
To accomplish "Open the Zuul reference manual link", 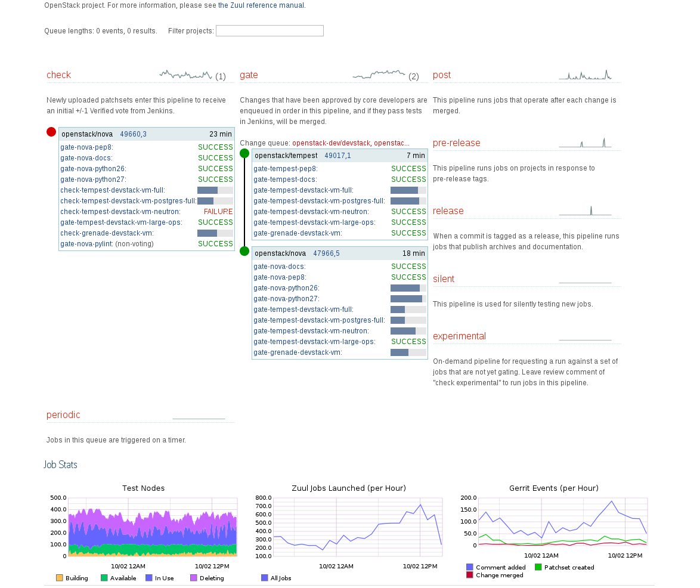I will coord(261,5).
